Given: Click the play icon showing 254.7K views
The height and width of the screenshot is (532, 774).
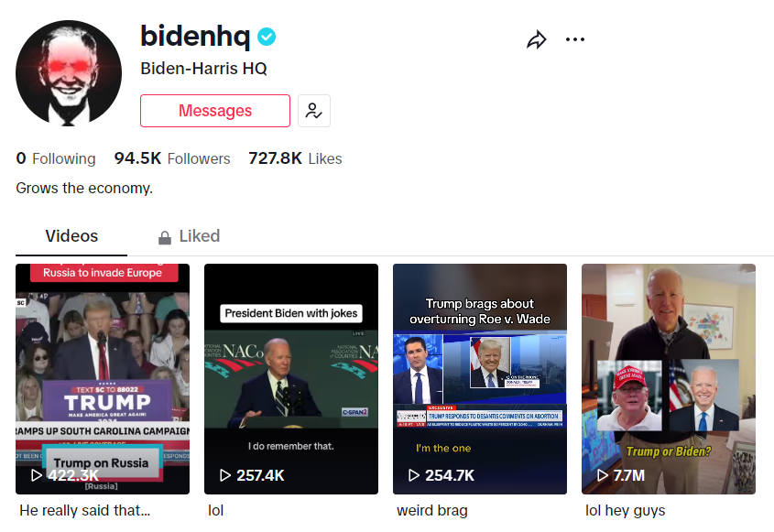Looking at the screenshot, I should click(x=414, y=475).
